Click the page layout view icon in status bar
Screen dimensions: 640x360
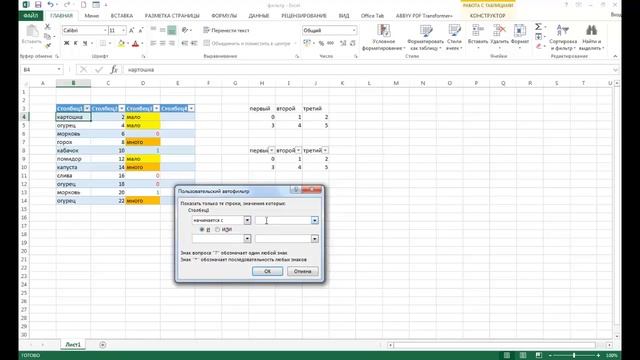tap(523, 356)
